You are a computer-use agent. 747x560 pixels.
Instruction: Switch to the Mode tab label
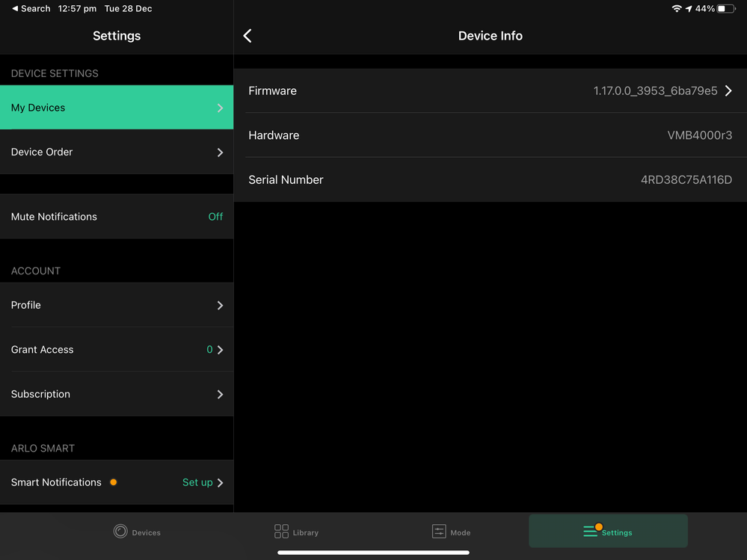(460, 533)
